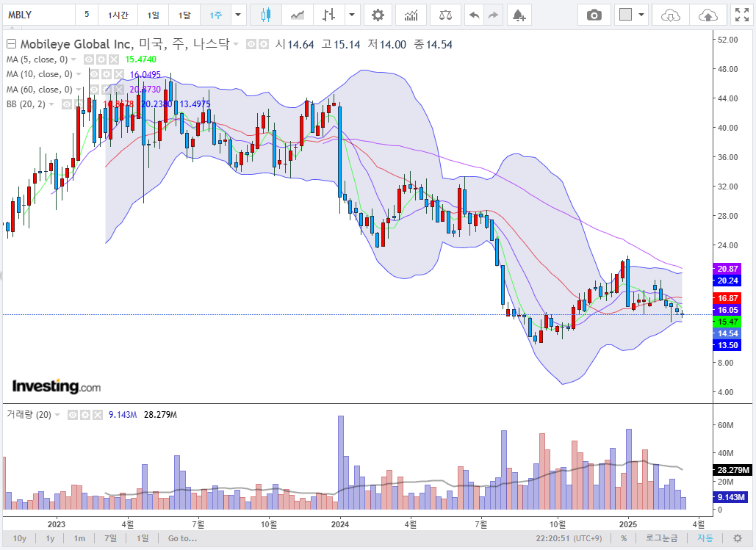Toggle Mobileye series visibility eye
This screenshot has width=756, height=550.
[x=251, y=44]
